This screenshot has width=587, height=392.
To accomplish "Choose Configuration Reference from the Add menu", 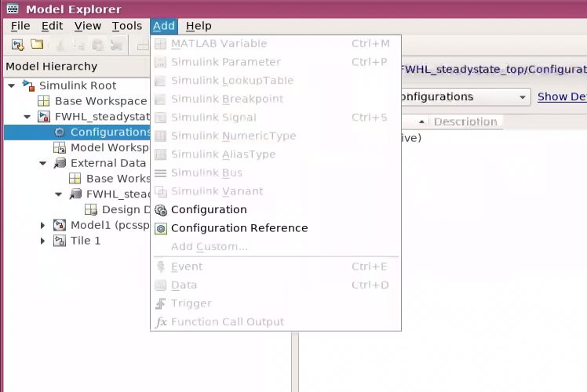I will pyautogui.click(x=276, y=228).
